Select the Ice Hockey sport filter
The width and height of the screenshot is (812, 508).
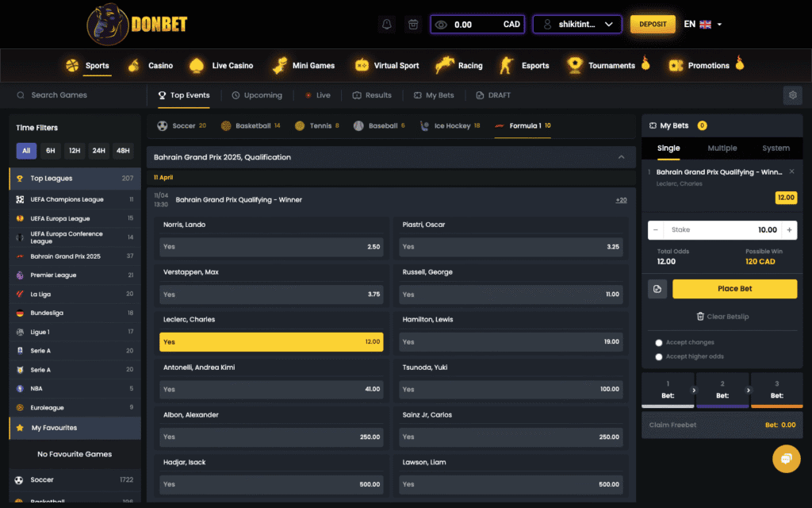450,126
